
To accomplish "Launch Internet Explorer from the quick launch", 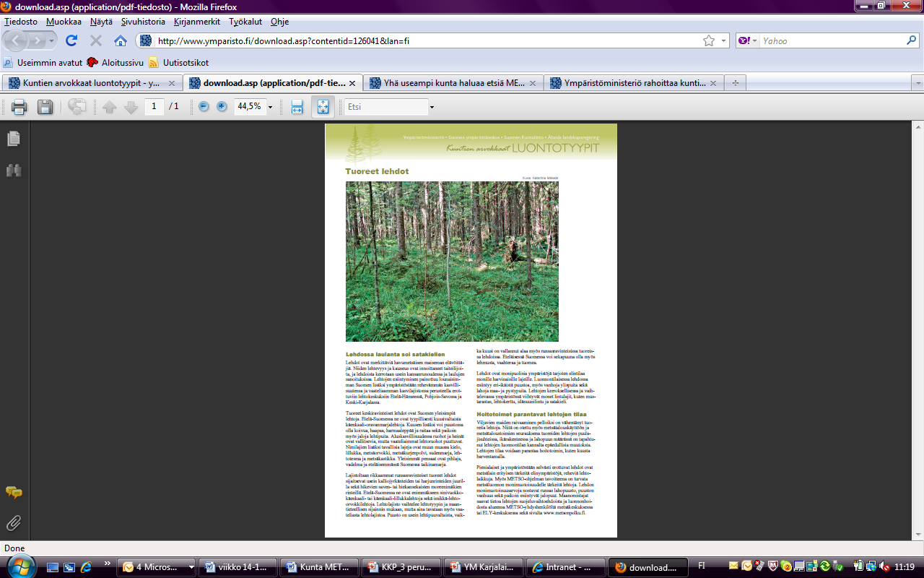I will click(x=85, y=566).
